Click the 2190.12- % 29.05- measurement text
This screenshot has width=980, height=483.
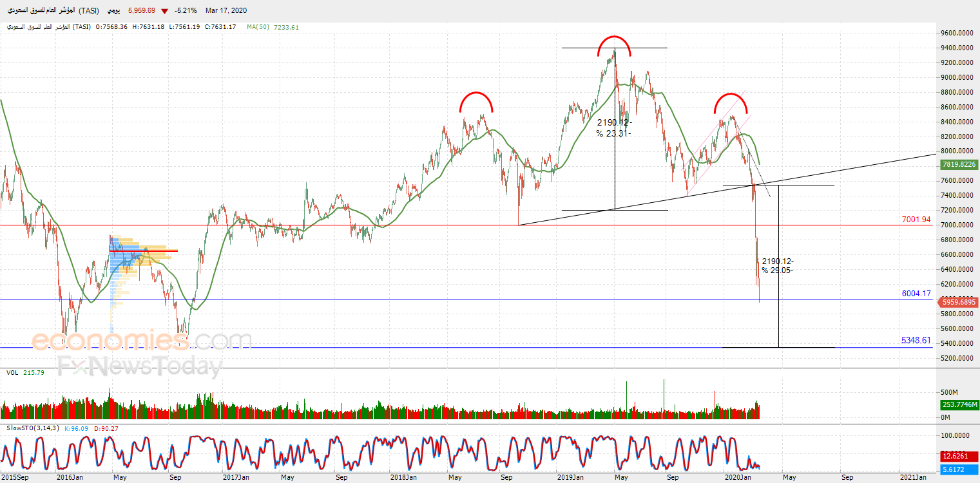[x=778, y=266]
